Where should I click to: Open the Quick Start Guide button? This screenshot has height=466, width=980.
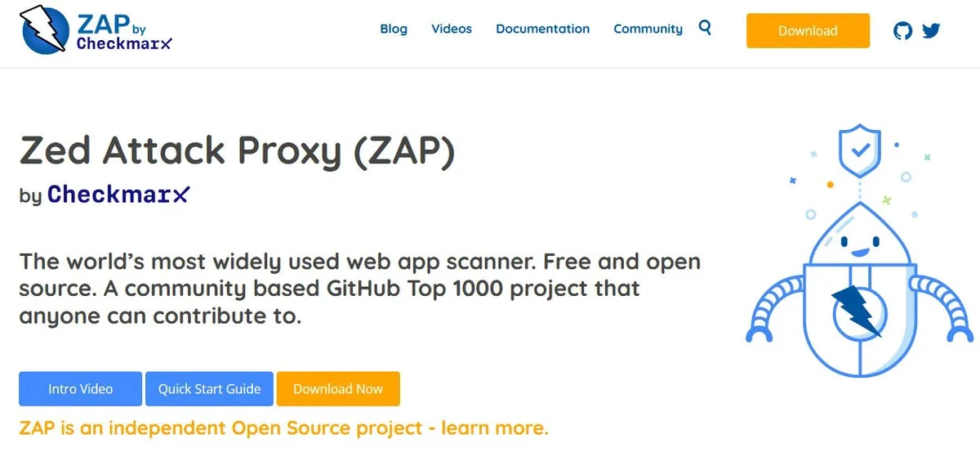tap(210, 389)
